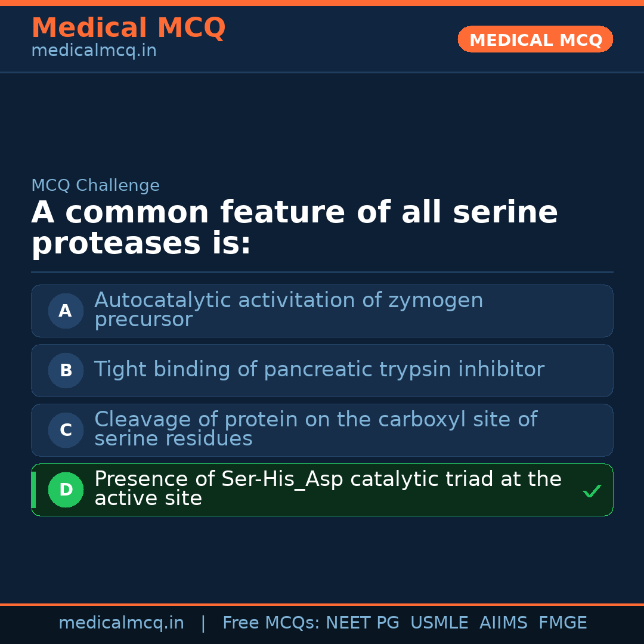This screenshot has height=644, width=644.
Task: Click 'FMGE' in the footer
Action: click(562, 623)
